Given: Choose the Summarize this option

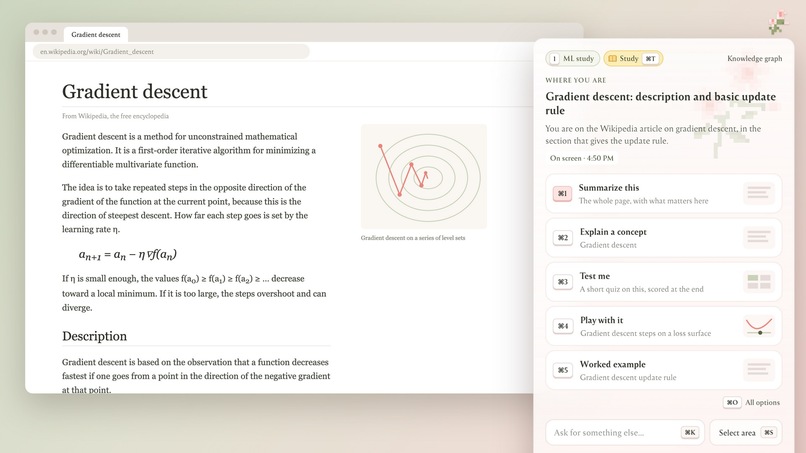Looking at the screenshot, I should coord(664,194).
